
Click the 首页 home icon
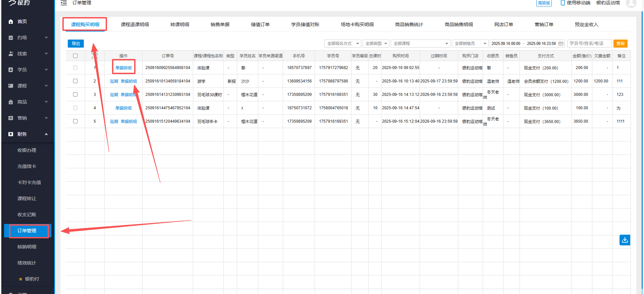tap(11, 21)
